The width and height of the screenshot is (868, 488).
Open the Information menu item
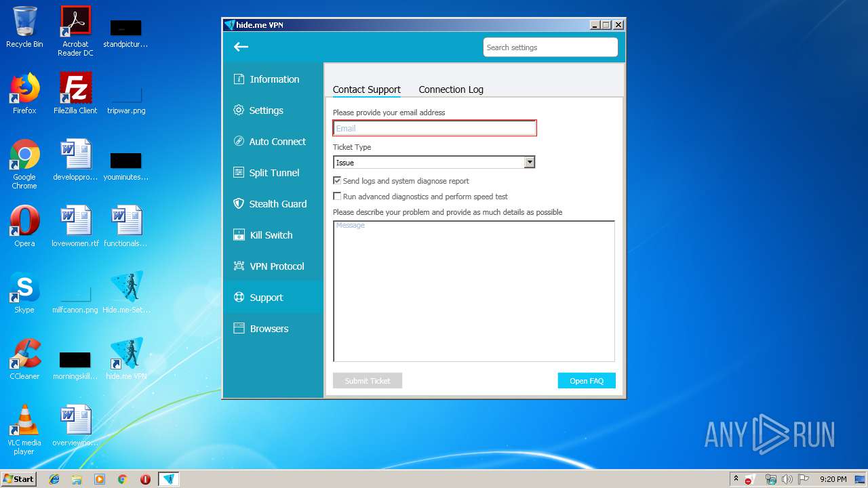(x=273, y=79)
